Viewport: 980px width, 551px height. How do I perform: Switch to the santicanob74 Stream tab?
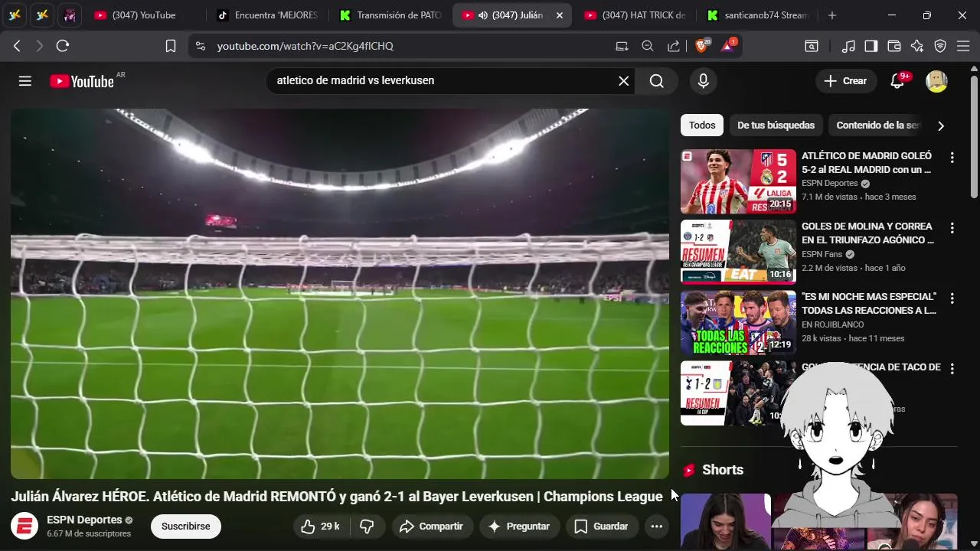(757, 15)
